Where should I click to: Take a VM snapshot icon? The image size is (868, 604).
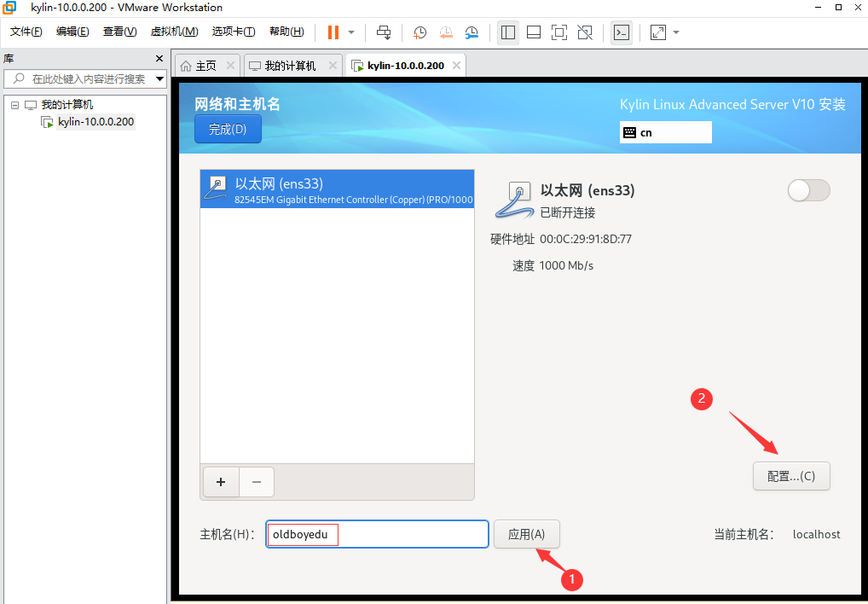click(x=420, y=32)
